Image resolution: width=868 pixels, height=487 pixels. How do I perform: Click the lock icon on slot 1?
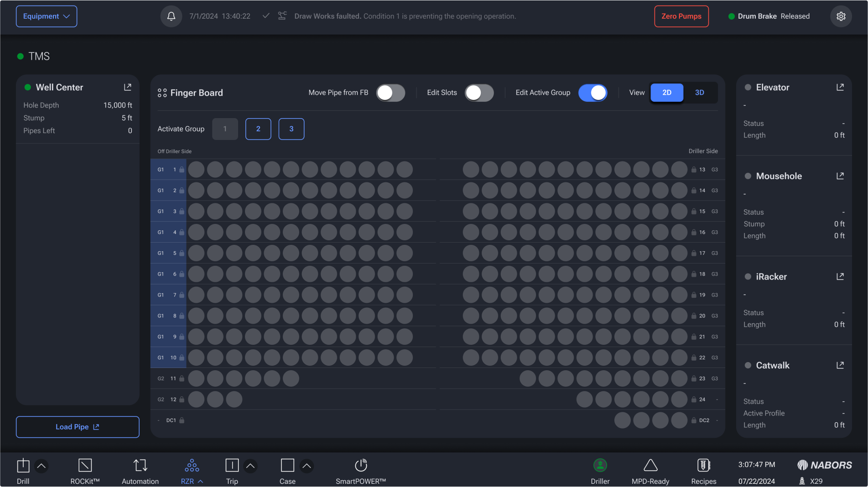tap(182, 170)
